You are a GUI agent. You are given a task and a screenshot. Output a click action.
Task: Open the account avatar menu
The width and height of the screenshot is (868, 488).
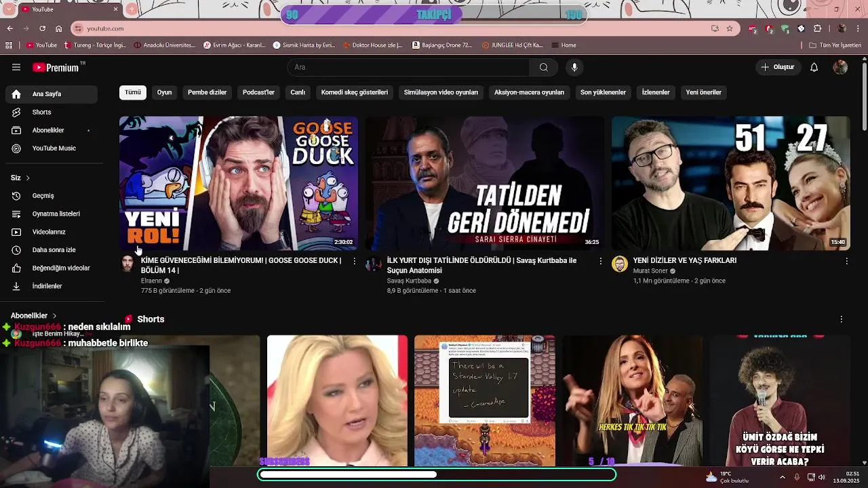coord(840,67)
